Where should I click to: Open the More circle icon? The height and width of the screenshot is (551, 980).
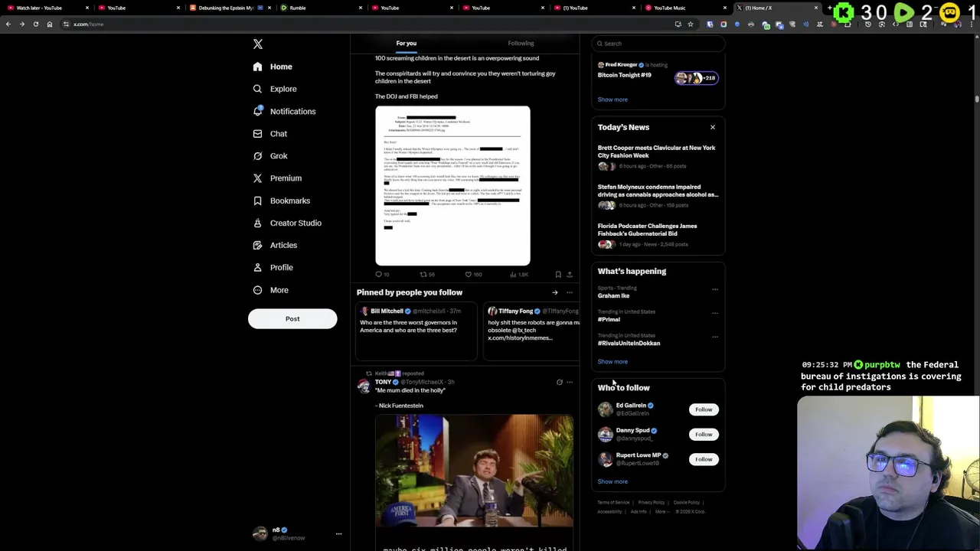258,290
